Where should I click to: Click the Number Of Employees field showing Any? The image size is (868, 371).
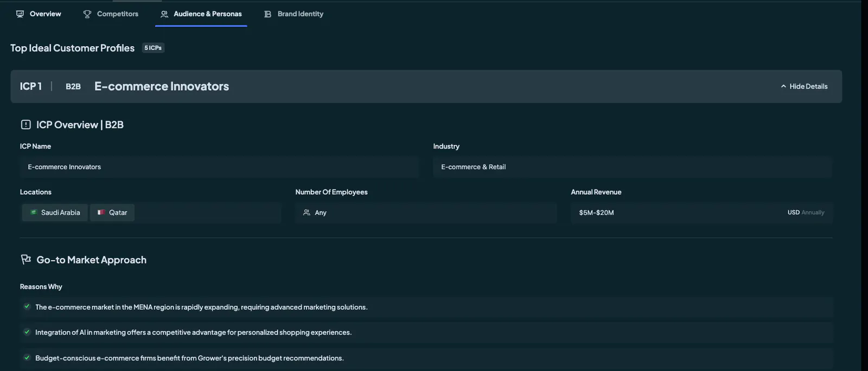[426, 213]
